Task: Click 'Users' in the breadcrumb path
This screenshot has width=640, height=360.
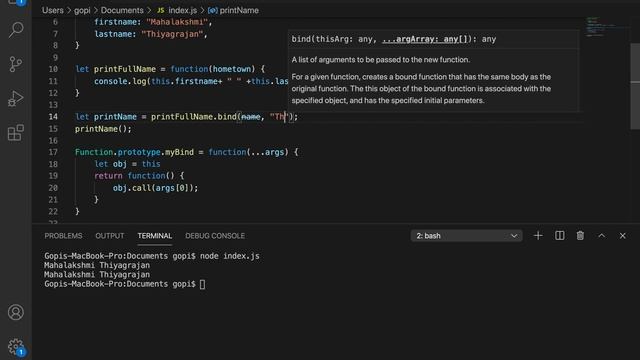Action: [x=53, y=10]
